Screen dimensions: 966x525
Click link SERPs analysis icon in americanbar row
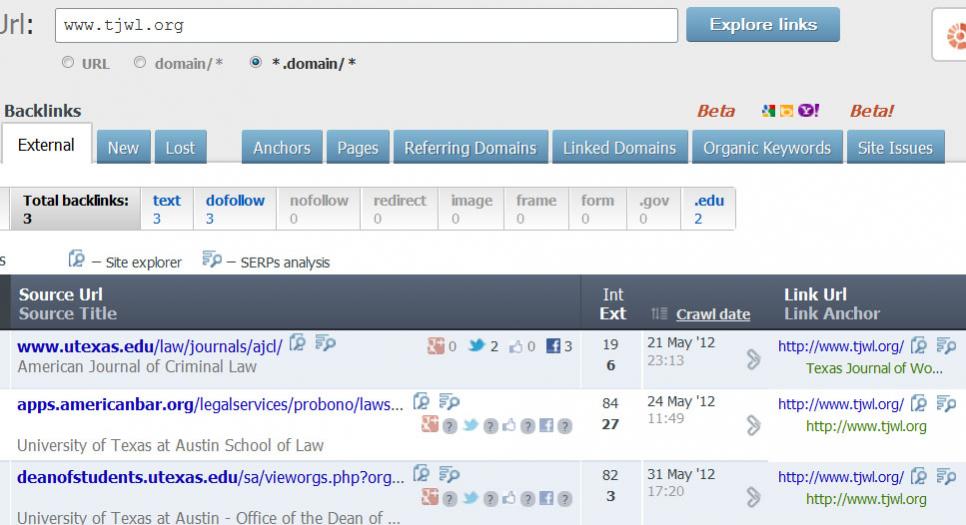(946, 404)
